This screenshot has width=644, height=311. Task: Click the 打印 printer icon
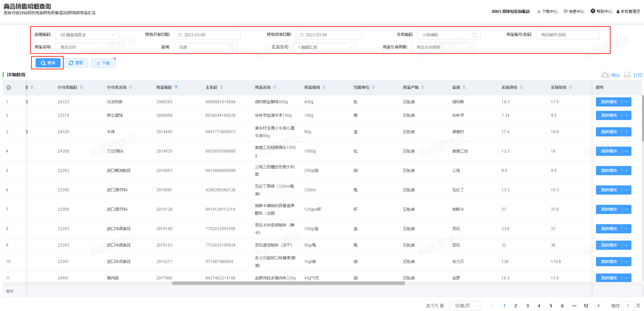pos(627,75)
